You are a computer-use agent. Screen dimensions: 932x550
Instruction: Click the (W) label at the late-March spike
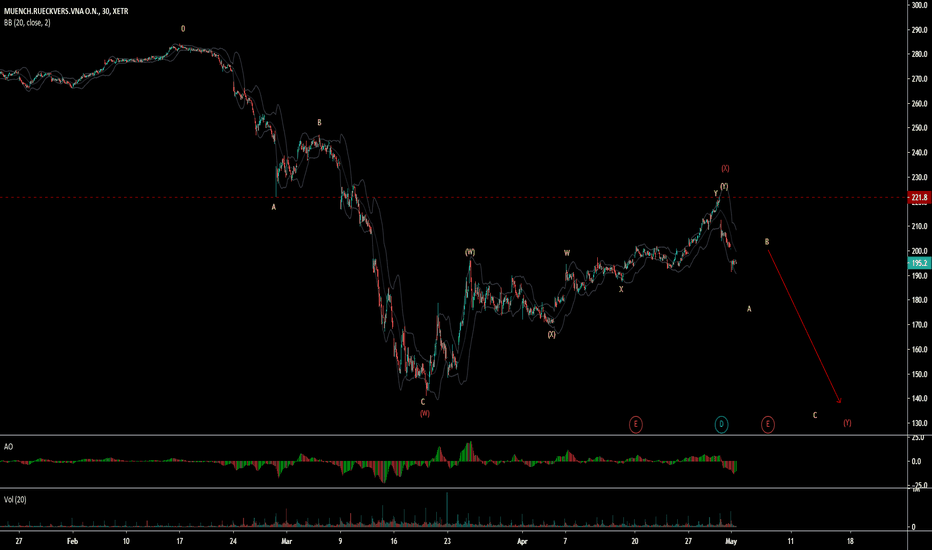click(470, 252)
